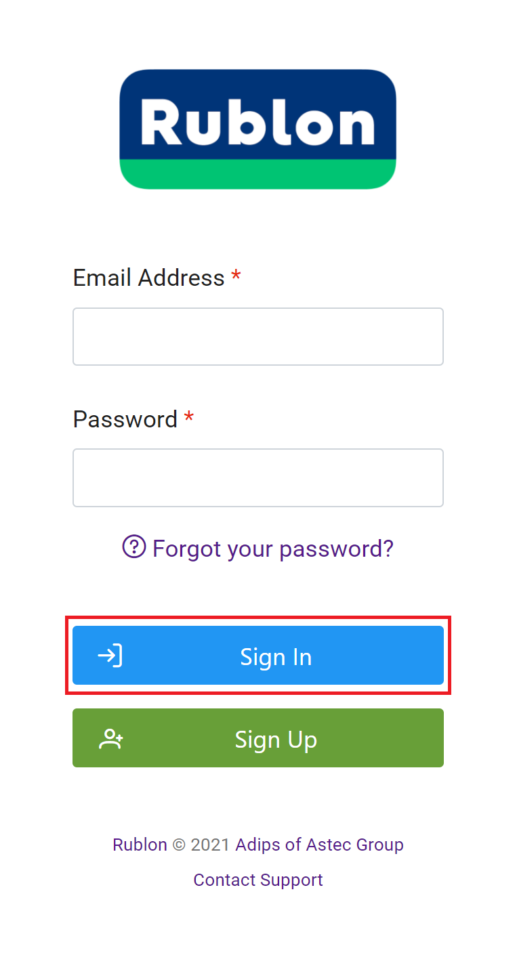
Task: Click the Email Address field label
Action: pos(148,278)
